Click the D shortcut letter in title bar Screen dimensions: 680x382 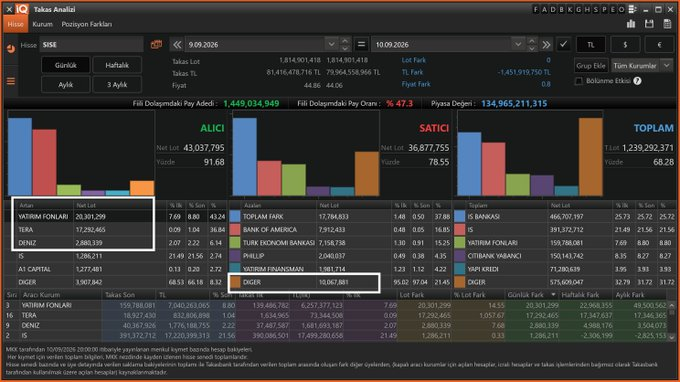click(553, 10)
